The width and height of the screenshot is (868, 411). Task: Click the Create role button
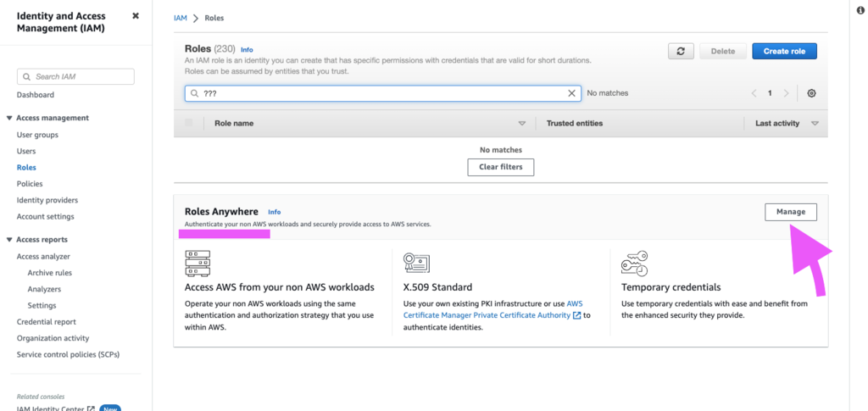click(784, 51)
